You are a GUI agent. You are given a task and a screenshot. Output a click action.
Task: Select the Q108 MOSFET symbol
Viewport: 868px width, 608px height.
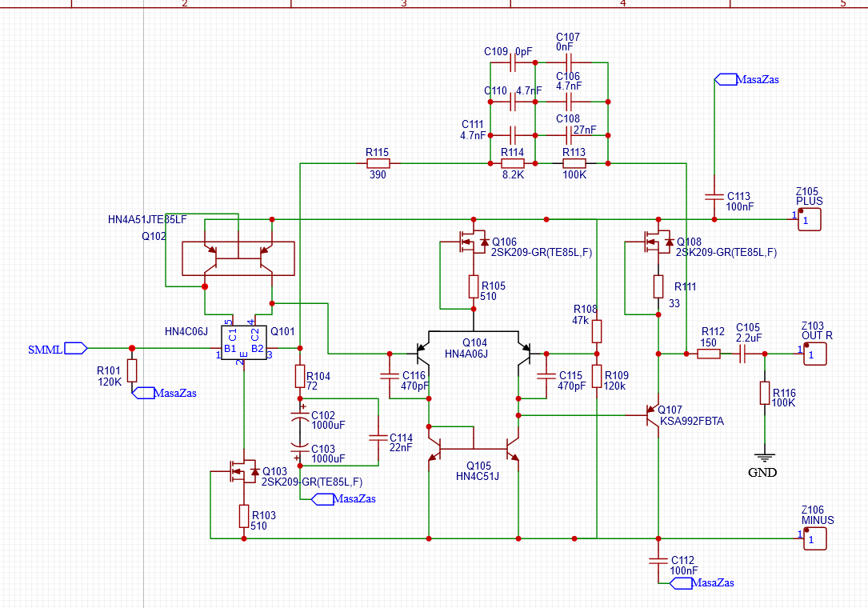(658, 242)
